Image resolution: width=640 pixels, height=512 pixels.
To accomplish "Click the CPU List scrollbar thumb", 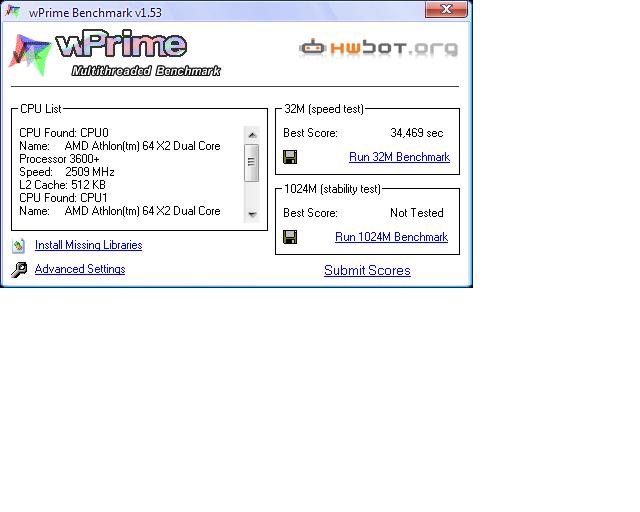I will 251,163.
